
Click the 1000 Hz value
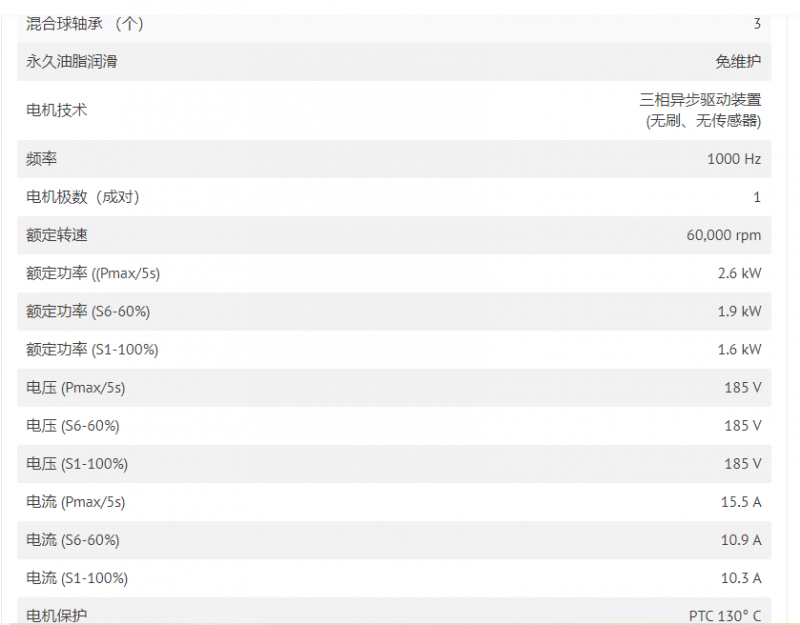click(734, 159)
